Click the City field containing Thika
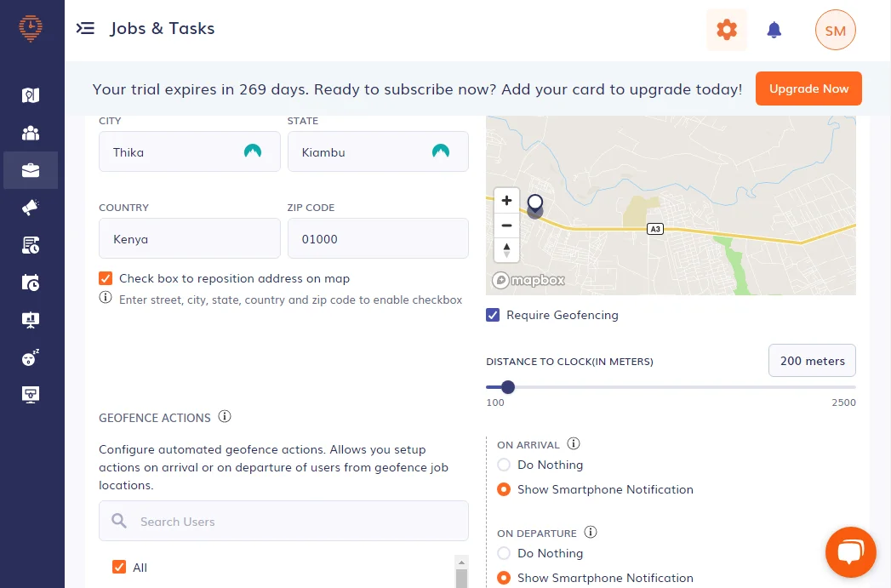Viewport: 891px width, 588px height. click(x=189, y=151)
